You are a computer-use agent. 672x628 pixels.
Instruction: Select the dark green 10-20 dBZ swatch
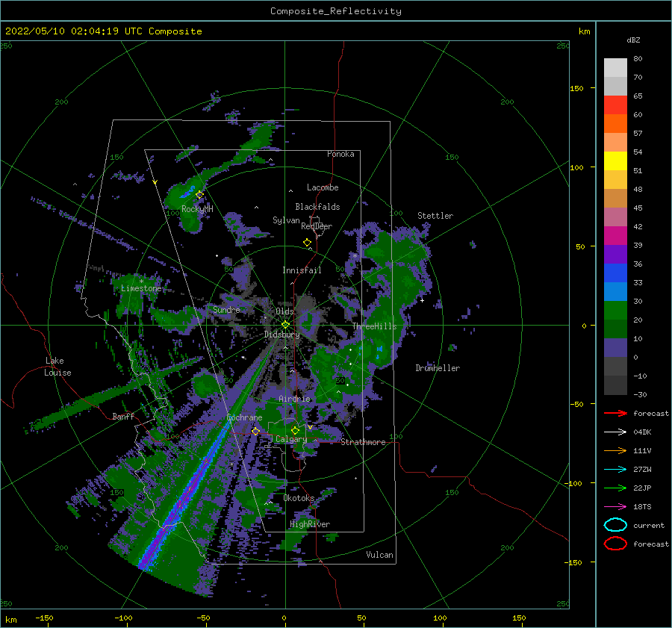[x=615, y=329]
